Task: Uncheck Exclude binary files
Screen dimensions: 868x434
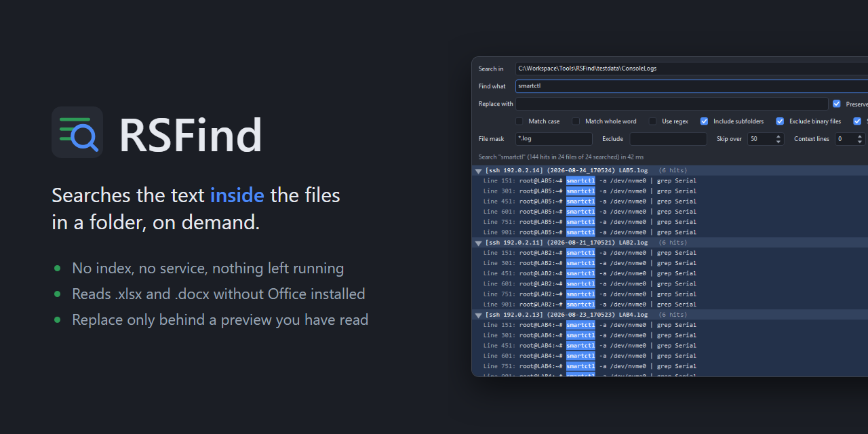Action: point(780,121)
